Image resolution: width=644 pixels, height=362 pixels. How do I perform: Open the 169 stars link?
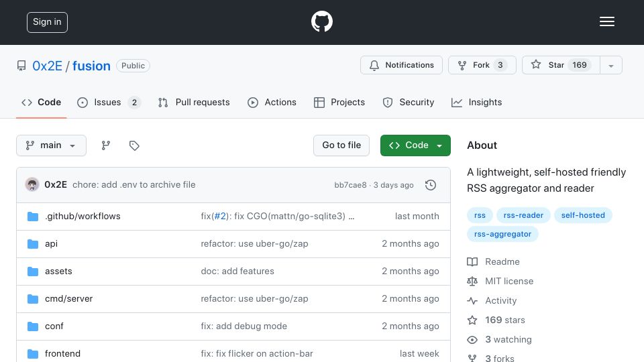(504, 320)
